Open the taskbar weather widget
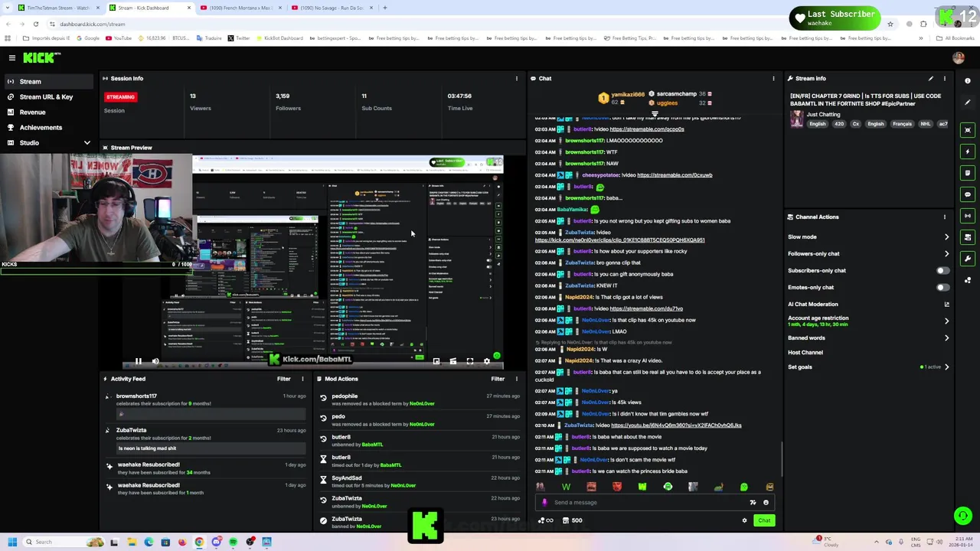980x551 pixels. [826, 542]
